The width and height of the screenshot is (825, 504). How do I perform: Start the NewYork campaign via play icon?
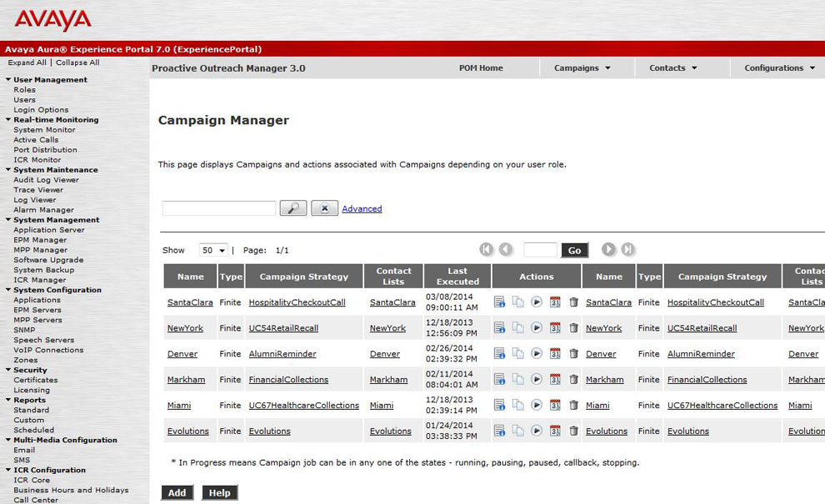[x=537, y=327]
